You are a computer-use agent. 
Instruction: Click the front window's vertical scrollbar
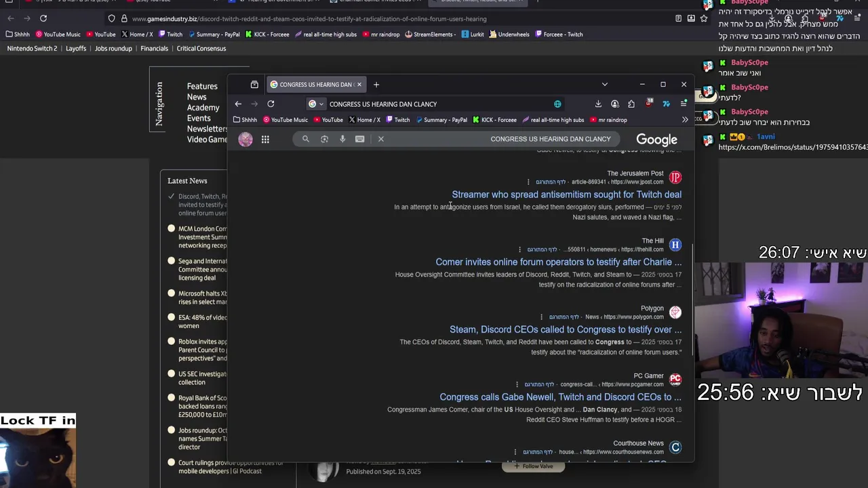pos(692,298)
